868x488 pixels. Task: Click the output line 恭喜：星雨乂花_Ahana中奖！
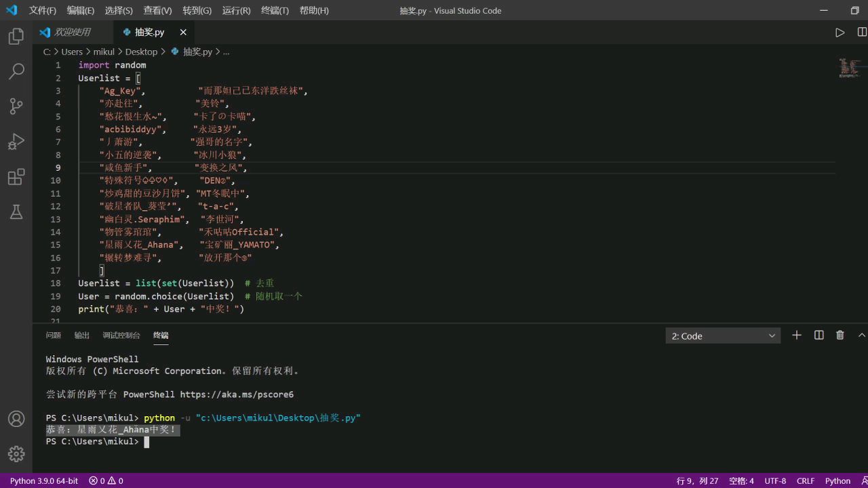(111, 430)
